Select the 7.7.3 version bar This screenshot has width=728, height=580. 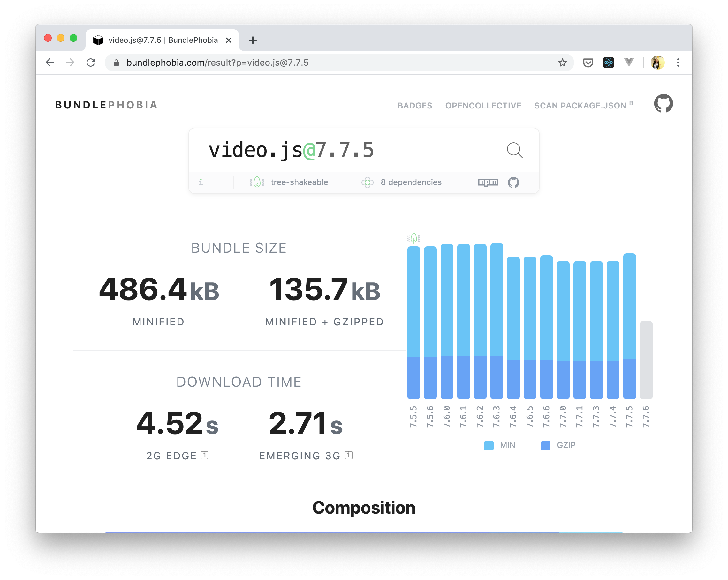pos(596,330)
